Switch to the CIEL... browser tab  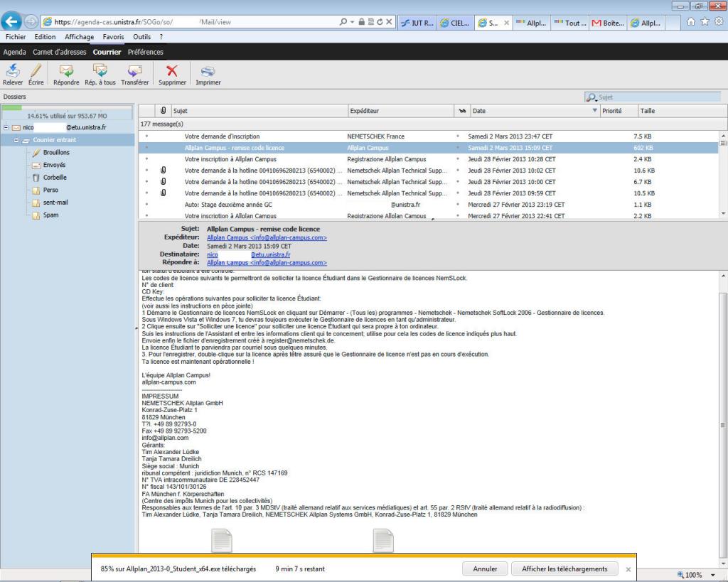455,22
